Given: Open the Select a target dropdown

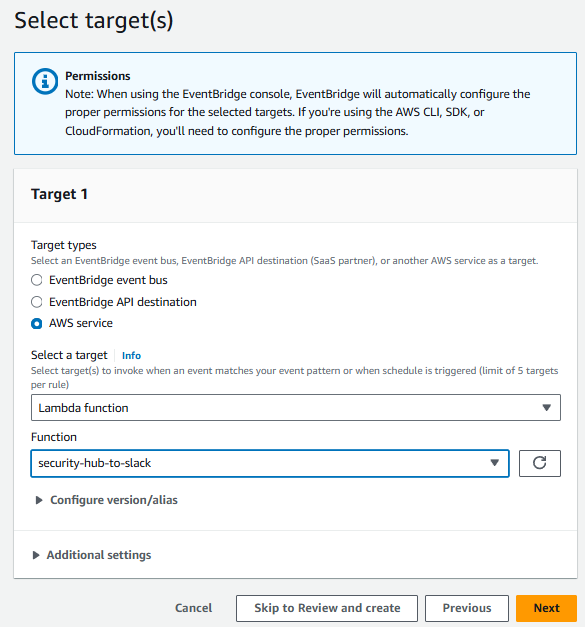Looking at the screenshot, I should coord(295,407).
